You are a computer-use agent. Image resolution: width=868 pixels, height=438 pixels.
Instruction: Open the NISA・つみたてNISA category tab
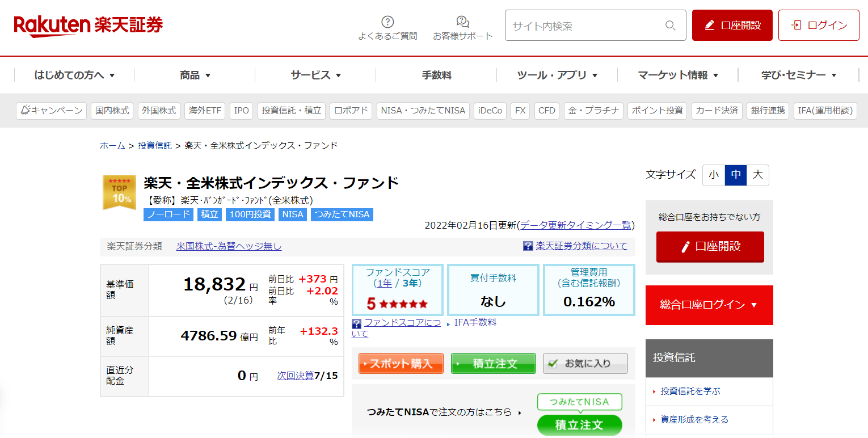[423, 111]
